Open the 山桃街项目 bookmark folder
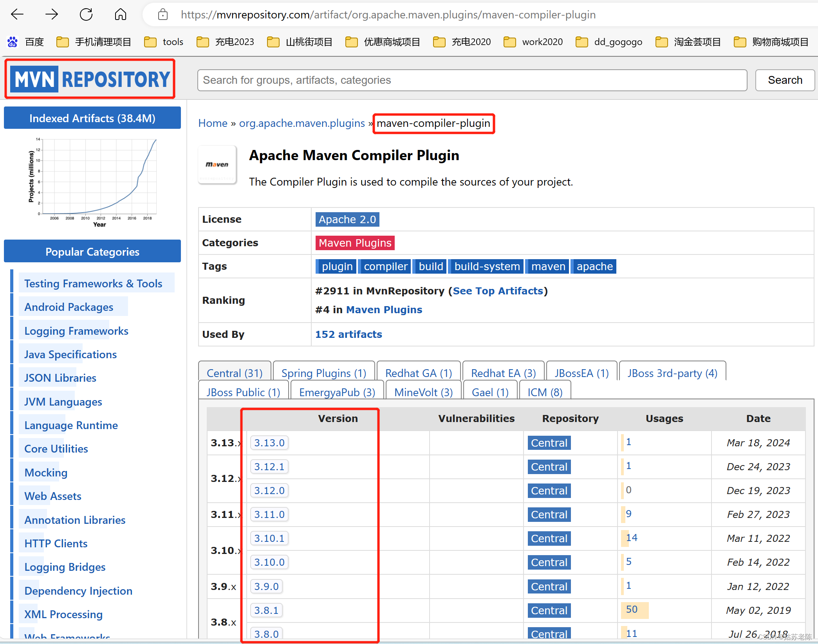 [x=300, y=42]
